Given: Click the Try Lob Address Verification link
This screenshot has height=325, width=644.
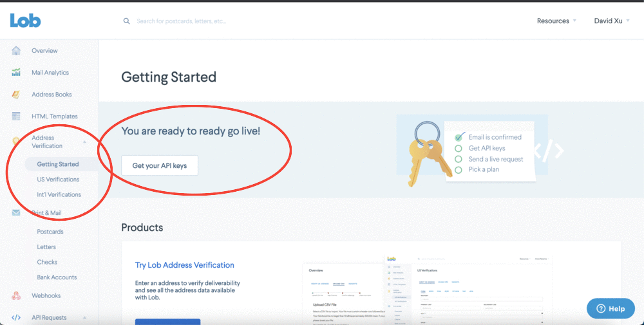Looking at the screenshot, I should [184, 265].
